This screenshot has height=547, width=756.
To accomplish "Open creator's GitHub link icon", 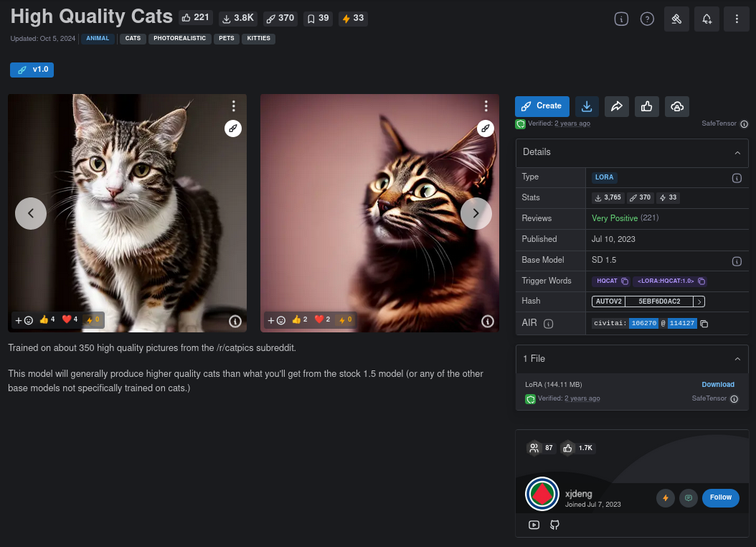I will coord(555,525).
